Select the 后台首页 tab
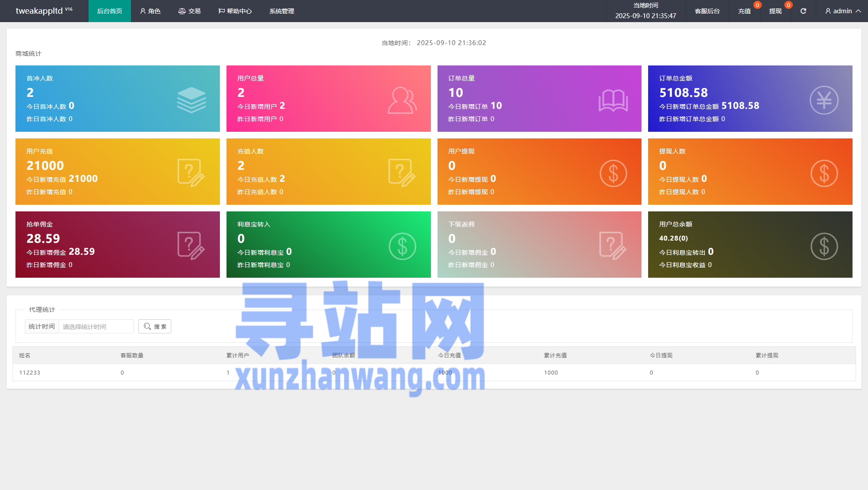 point(109,11)
